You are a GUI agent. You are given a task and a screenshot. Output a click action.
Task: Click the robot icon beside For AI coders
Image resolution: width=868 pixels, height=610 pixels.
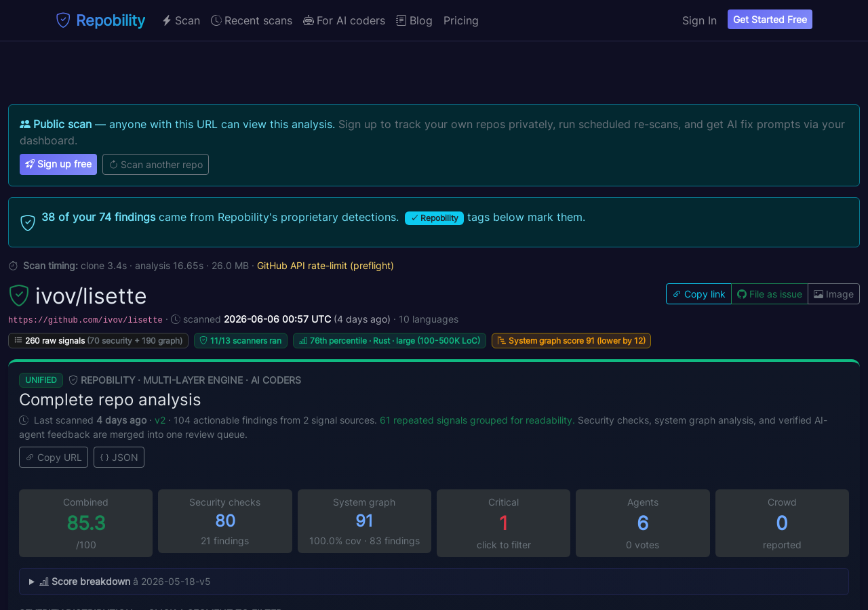(309, 20)
